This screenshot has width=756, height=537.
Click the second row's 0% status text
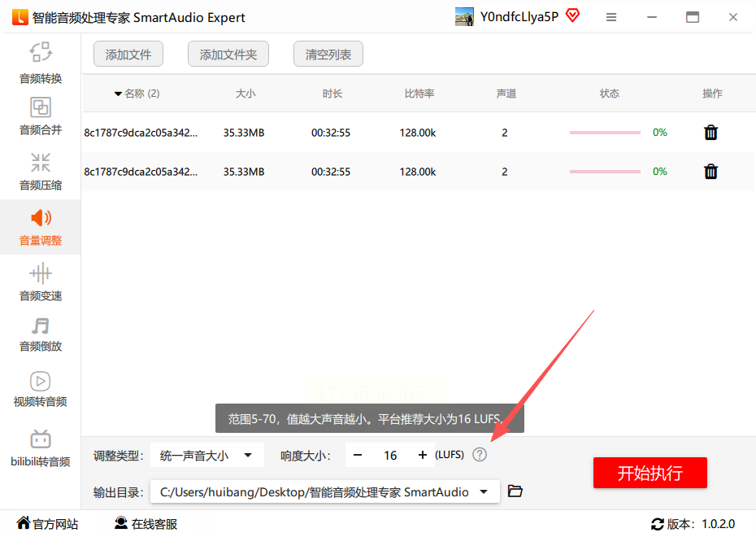(659, 172)
